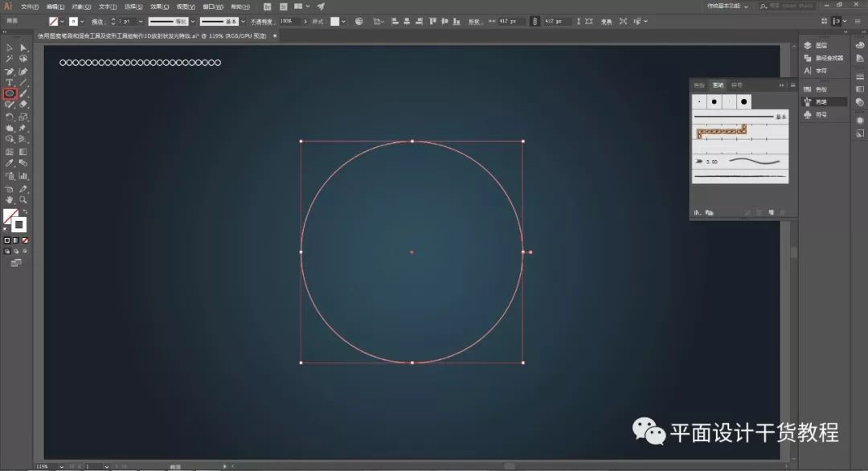This screenshot has width=868, height=471.
Task: Click the Recolor Artwork wheel icon
Action: [x=359, y=21]
